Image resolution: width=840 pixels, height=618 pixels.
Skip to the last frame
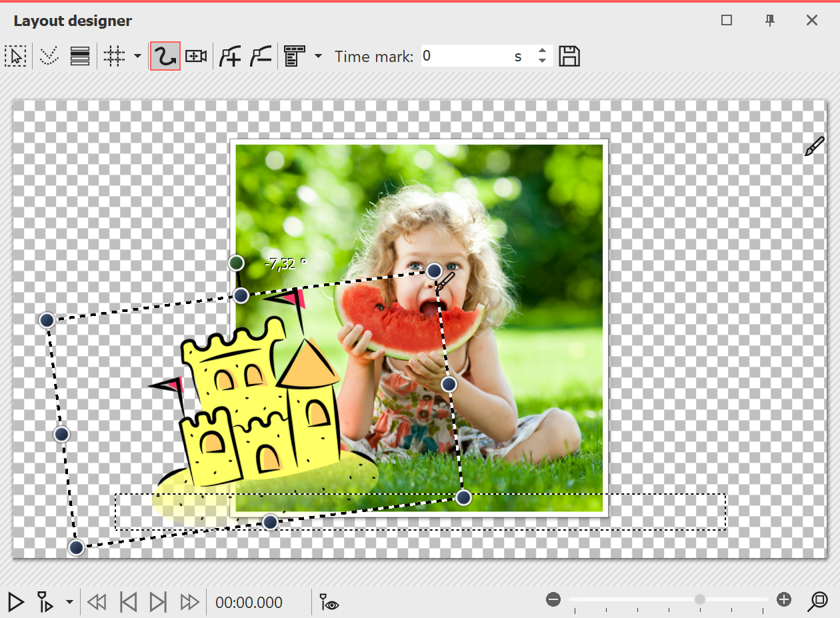click(158, 602)
